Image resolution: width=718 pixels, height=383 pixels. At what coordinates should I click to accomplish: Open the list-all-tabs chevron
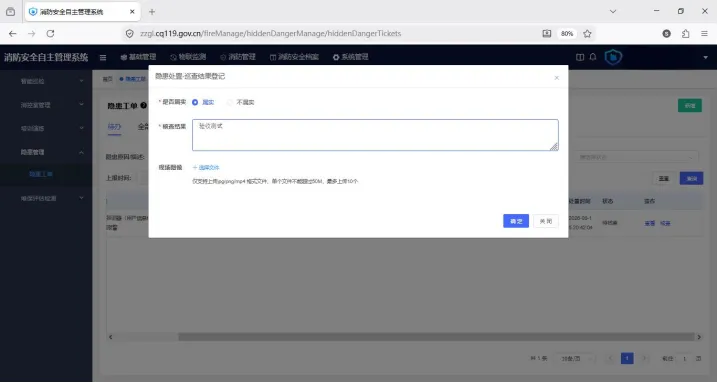(613, 11)
